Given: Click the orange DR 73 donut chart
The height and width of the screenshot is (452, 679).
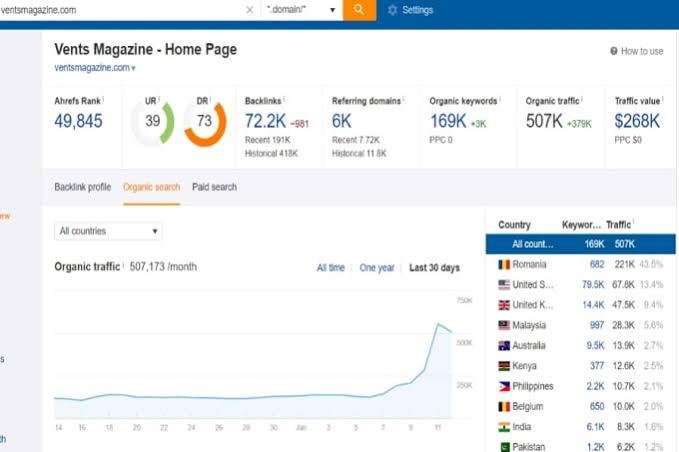Looking at the screenshot, I should [x=205, y=122].
